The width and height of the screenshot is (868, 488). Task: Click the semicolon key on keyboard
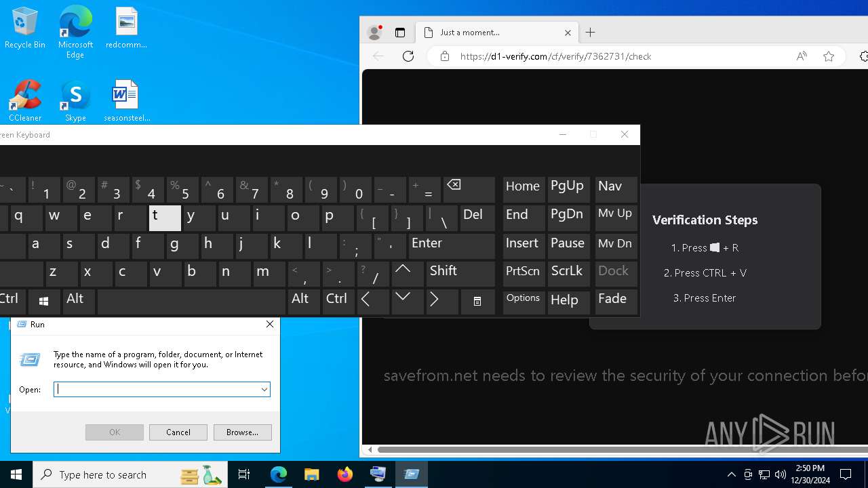(x=355, y=245)
